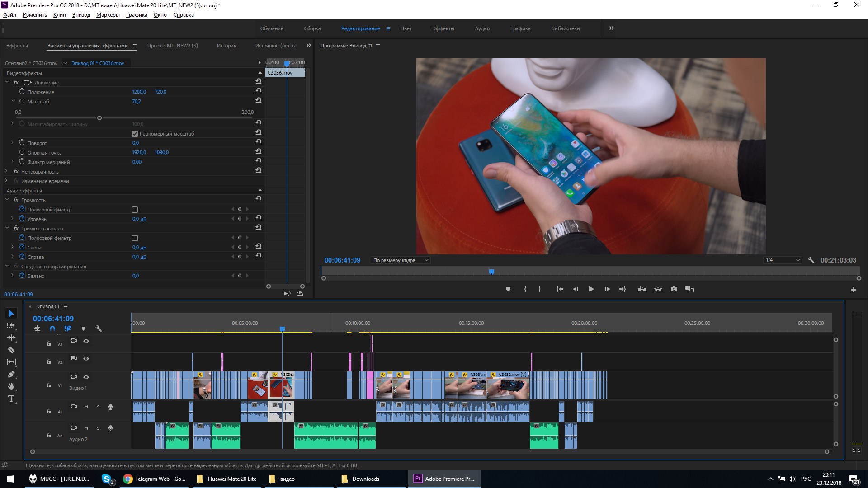Mark Out point in Program monitor
868x488 pixels.
pos(539,289)
